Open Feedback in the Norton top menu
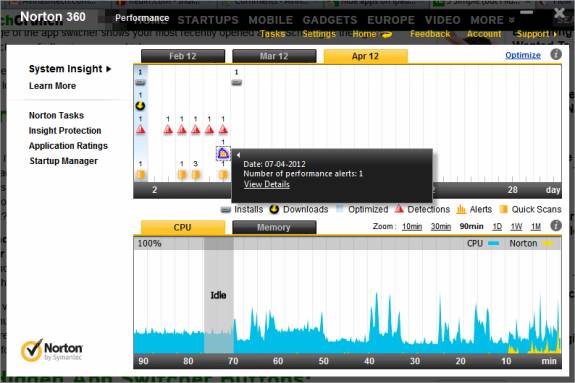This screenshot has width=575, height=383. [x=430, y=34]
